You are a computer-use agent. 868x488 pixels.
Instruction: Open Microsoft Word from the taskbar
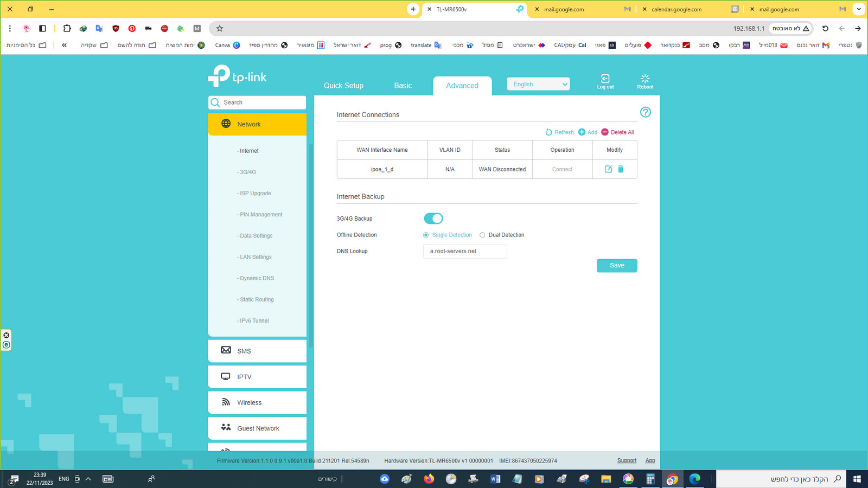click(495, 479)
